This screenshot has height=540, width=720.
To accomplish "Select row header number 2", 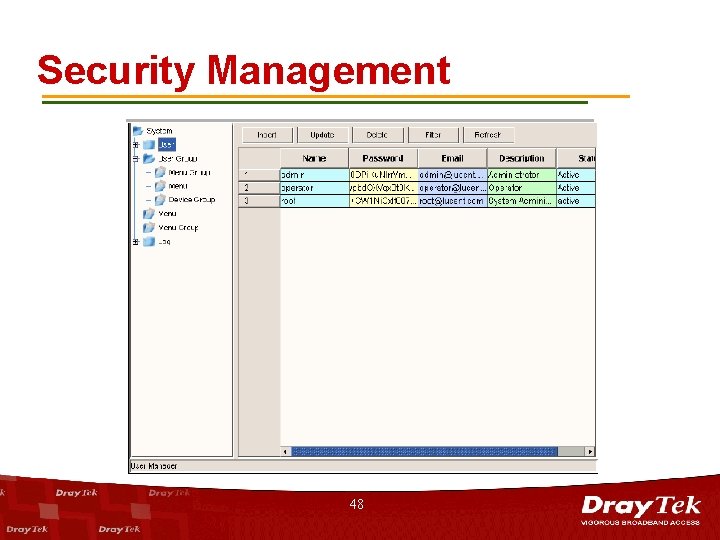I will tap(259, 188).
